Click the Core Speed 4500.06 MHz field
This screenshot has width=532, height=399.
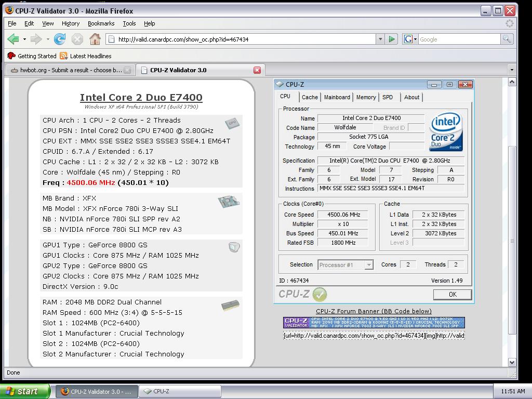pyautogui.click(x=343, y=215)
